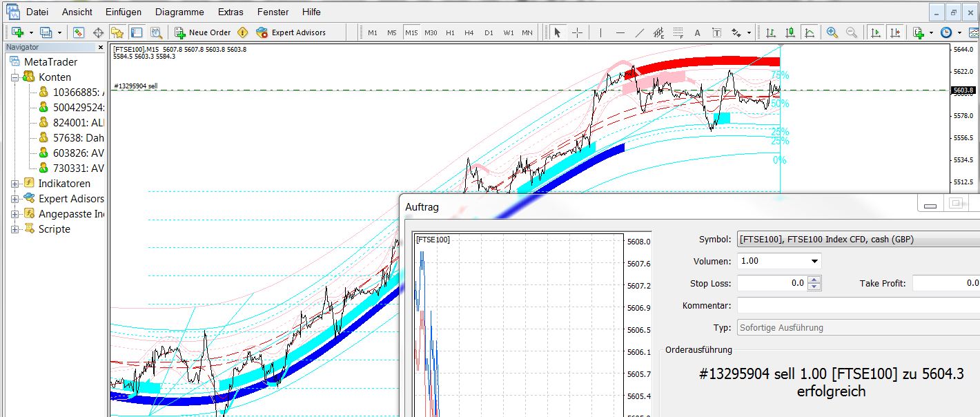The image size is (980, 417).
Task: Toggle chart auto scroll icon
Action: (876, 32)
